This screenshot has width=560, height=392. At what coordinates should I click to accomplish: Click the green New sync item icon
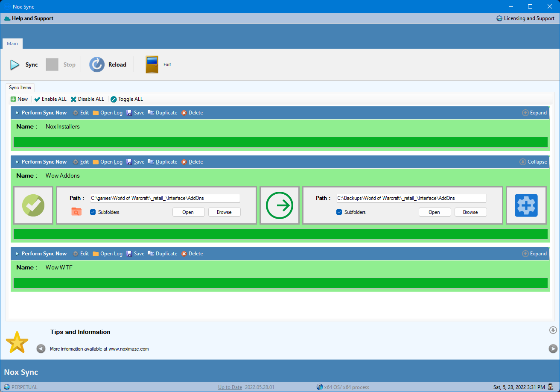coord(13,99)
